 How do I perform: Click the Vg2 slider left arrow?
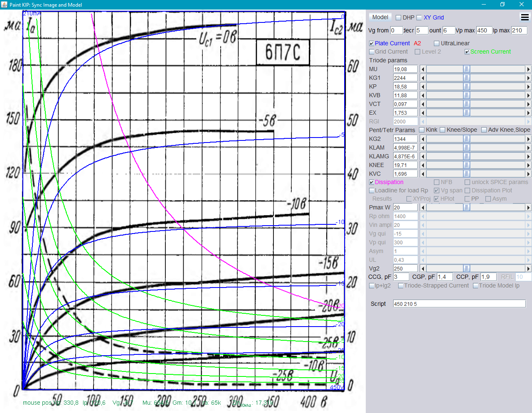(x=423, y=269)
